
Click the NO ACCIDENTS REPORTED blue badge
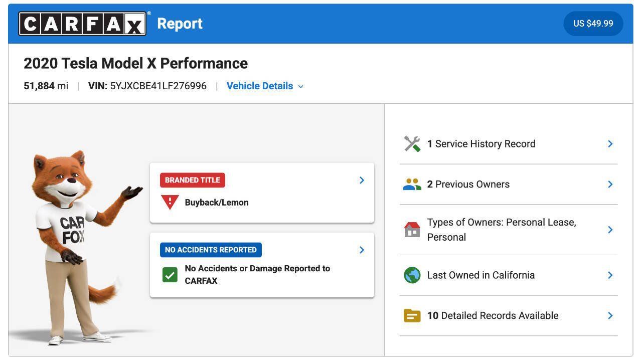point(211,250)
